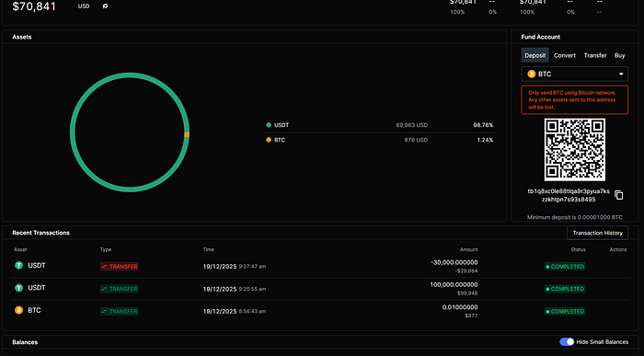Click the Recent Transactions heading
This screenshot has width=644, height=356.
click(40, 233)
